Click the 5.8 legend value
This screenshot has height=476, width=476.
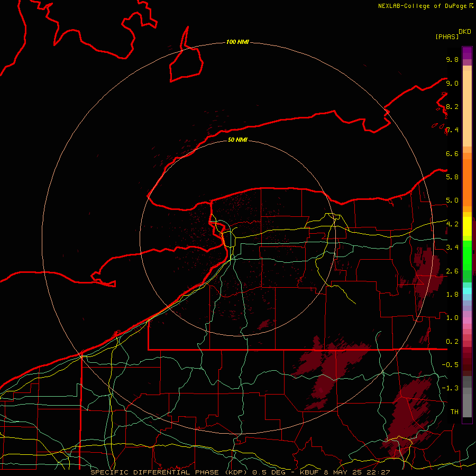tap(452, 177)
